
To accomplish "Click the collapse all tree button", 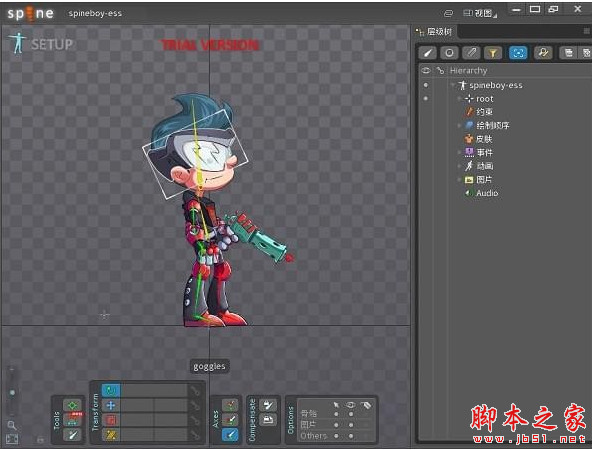I will coord(568,53).
